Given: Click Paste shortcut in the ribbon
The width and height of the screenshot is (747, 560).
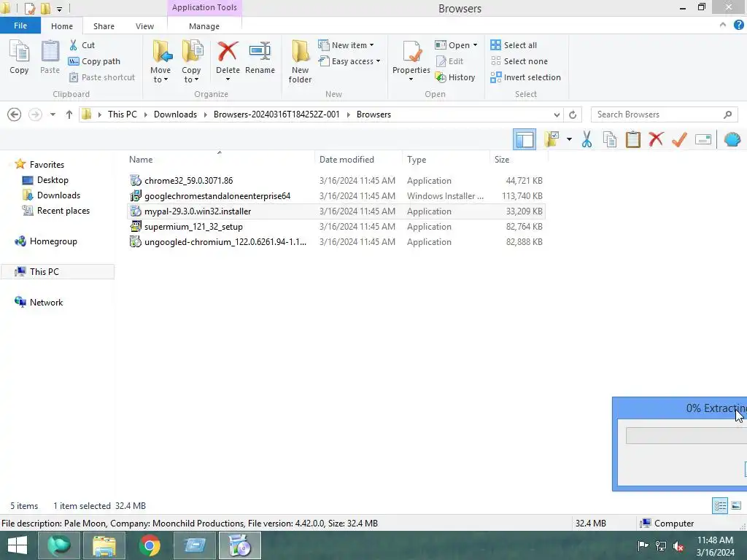Looking at the screenshot, I should tap(102, 77).
